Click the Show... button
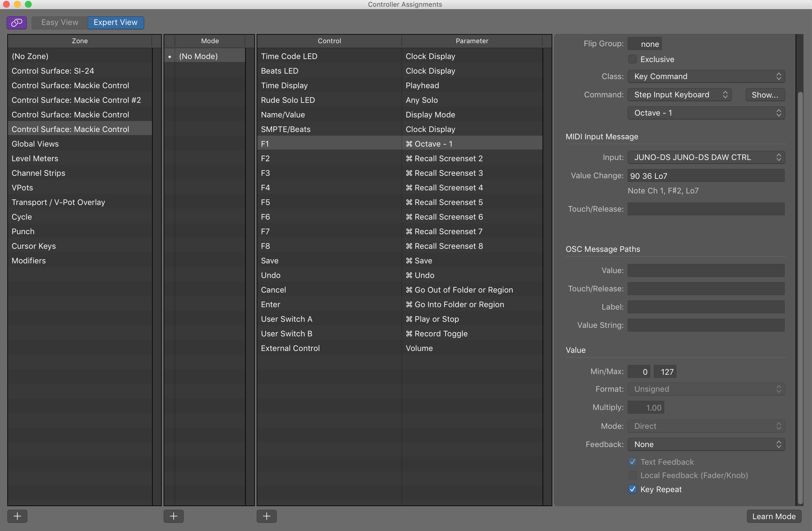 coord(765,95)
